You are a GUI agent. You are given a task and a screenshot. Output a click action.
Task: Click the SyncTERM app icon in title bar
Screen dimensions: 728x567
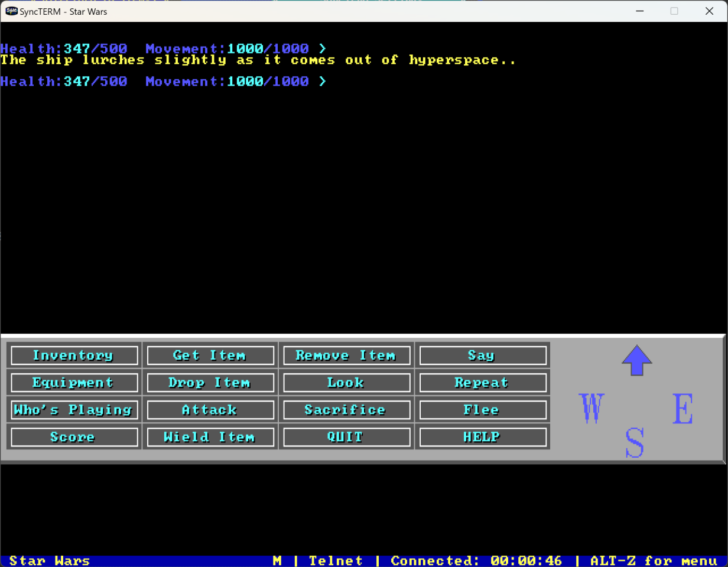(x=11, y=11)
